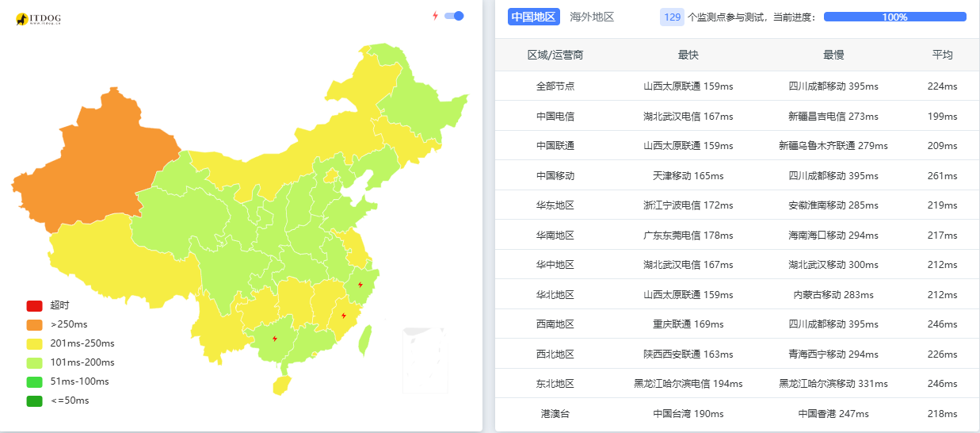980x433 pixels.
Task: Click the 新疆昌吉电信 273ms cell
Action: 833,116
